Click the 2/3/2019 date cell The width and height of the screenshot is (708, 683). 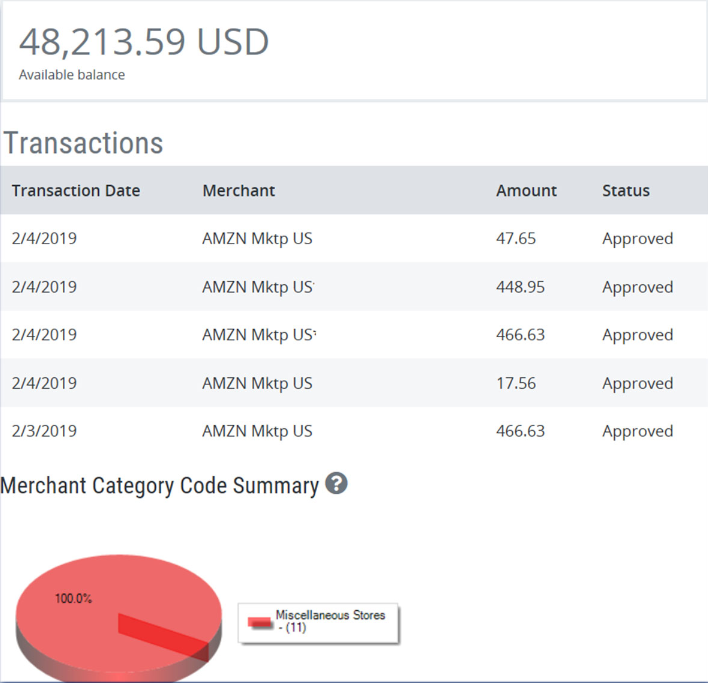click(x=44, y=431)
